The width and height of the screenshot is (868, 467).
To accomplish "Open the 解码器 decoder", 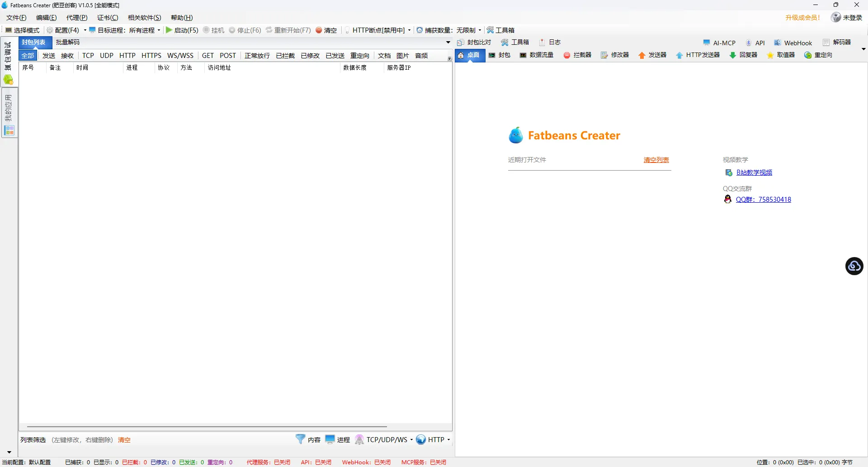I will (836, 43).
